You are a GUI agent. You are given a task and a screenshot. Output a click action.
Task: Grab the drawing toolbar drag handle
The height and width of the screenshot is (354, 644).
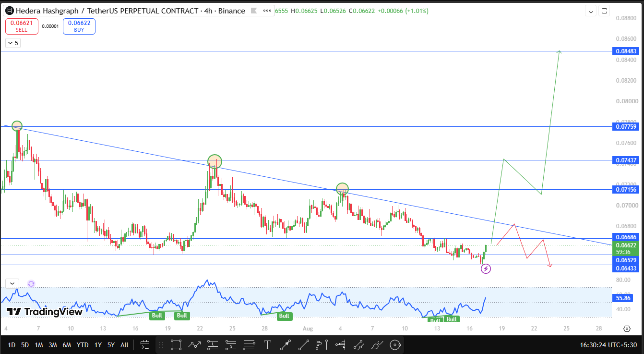pos(161,345)
